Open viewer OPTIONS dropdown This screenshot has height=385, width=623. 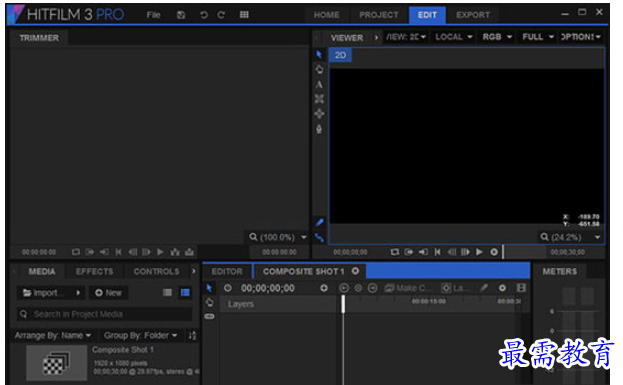click(580, 37)
